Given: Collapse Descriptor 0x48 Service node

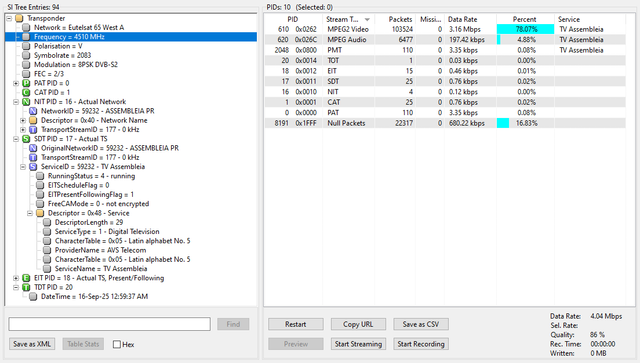Looking at the screenshot, I should click(30, 213).
